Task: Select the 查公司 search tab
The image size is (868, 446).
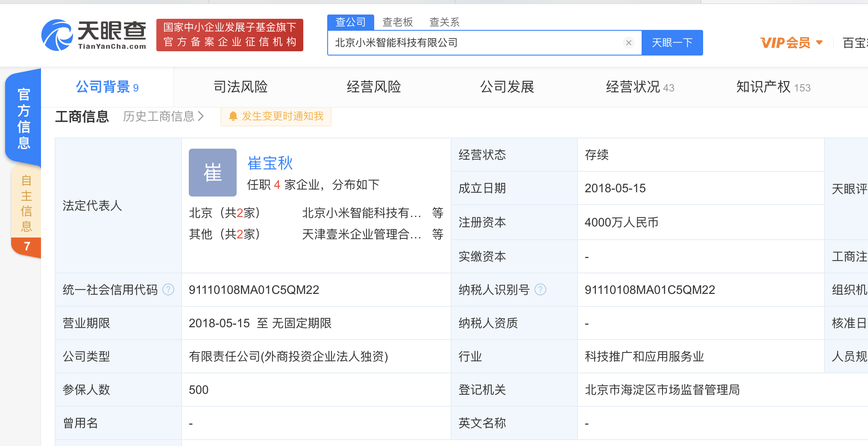Action: (x=350, y=22)
